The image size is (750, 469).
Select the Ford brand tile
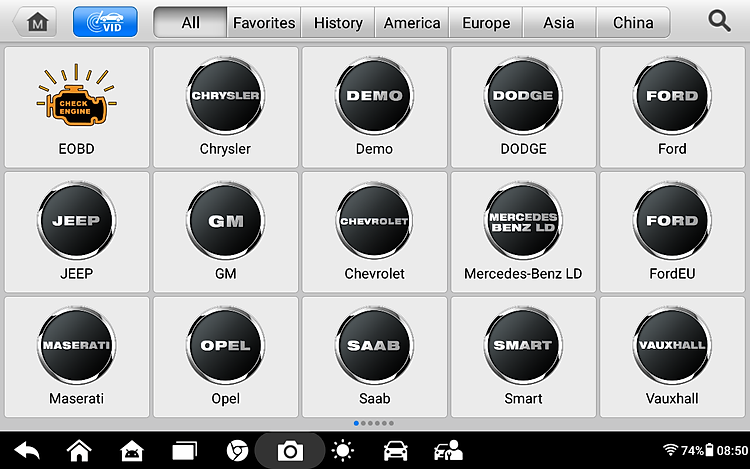tap(672, 107)
